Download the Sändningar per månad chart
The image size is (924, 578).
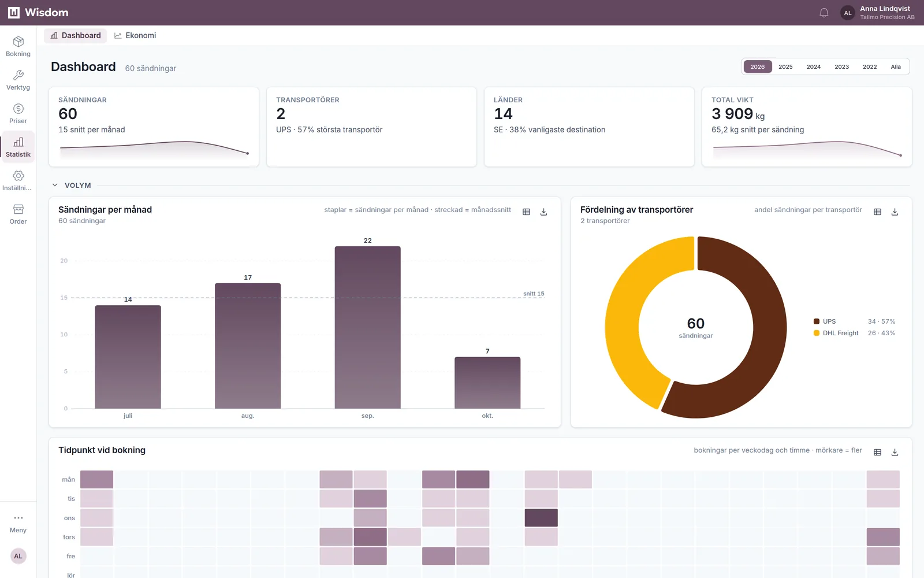pos(543,212)
